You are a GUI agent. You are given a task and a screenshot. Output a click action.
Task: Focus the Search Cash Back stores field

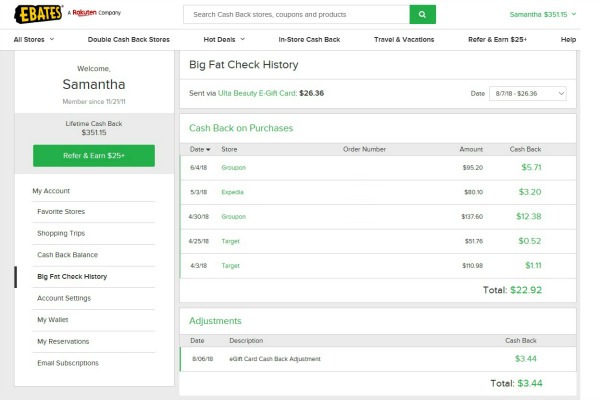[297, 15]
